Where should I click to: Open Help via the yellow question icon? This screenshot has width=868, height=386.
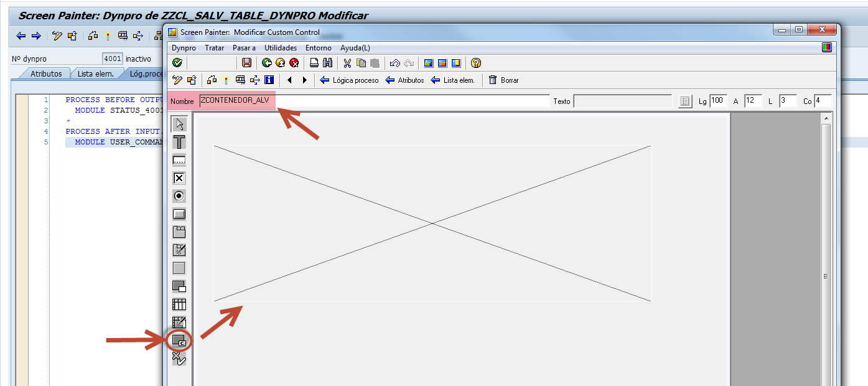coord(476,63)
